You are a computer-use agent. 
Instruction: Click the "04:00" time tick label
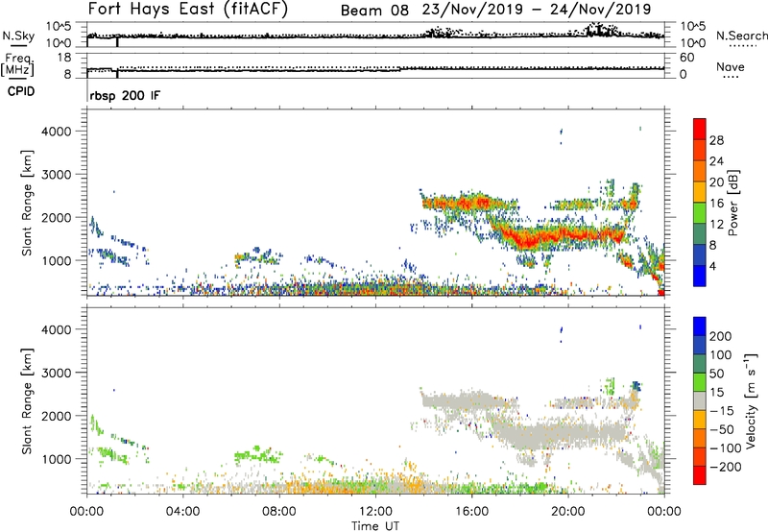point(182,512)
